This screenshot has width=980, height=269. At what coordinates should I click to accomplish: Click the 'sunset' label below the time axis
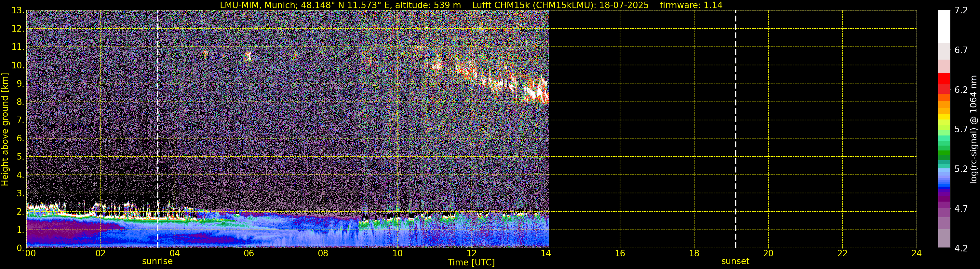tap(735, 262)
